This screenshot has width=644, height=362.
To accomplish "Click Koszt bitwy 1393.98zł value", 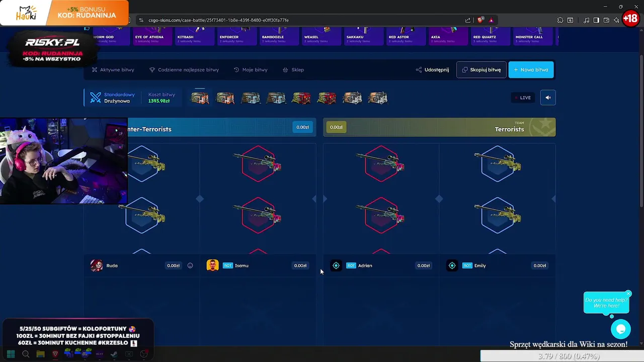I will pyautogui.click(x=158, y=101).
